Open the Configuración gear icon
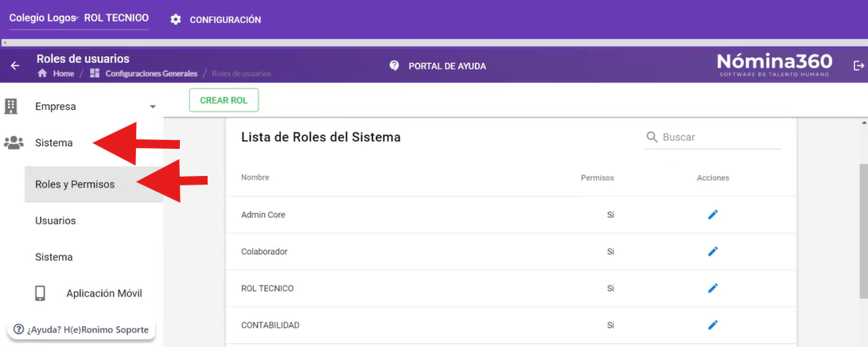Screen dimensions: 868x347 [176, 19]
